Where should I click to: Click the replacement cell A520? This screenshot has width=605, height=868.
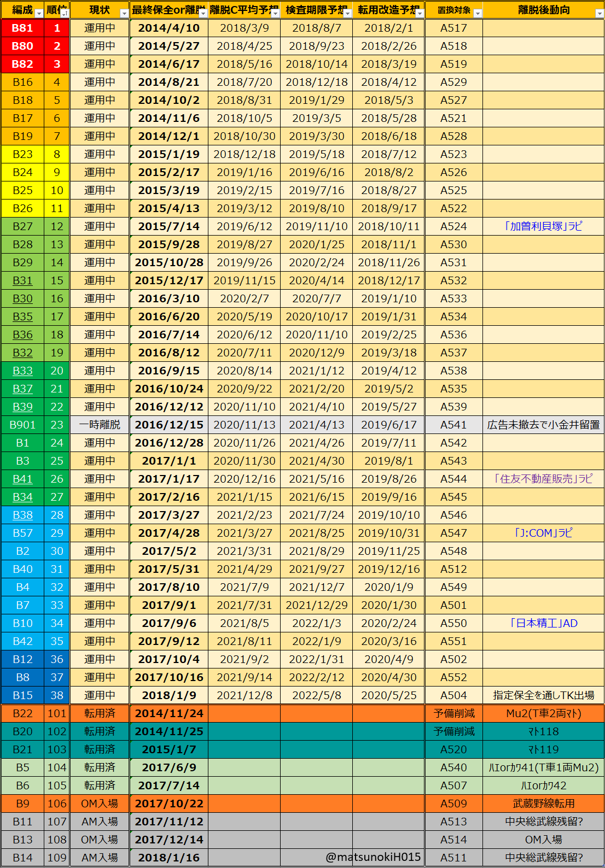(454, 749)
